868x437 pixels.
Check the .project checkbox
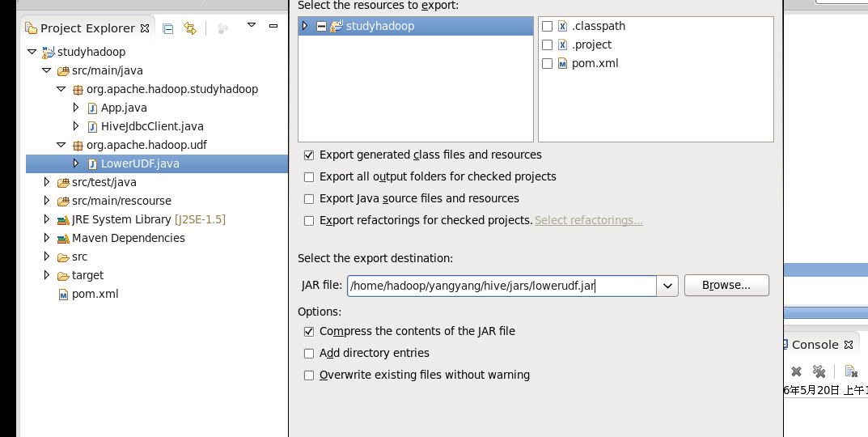pos(547,45)
